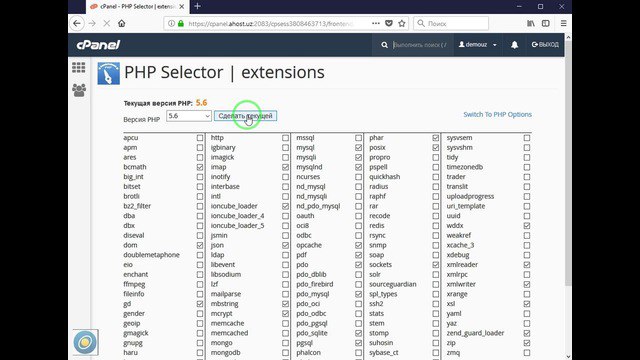Click the cPanel search magnifier icon

[384, 45]
